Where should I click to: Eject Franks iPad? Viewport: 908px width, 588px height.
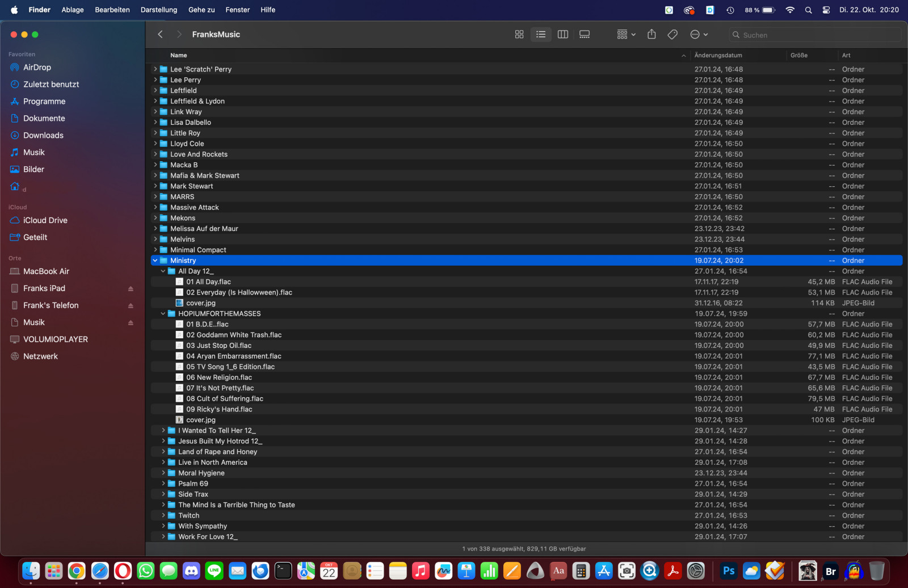click(x=131, y=289)
